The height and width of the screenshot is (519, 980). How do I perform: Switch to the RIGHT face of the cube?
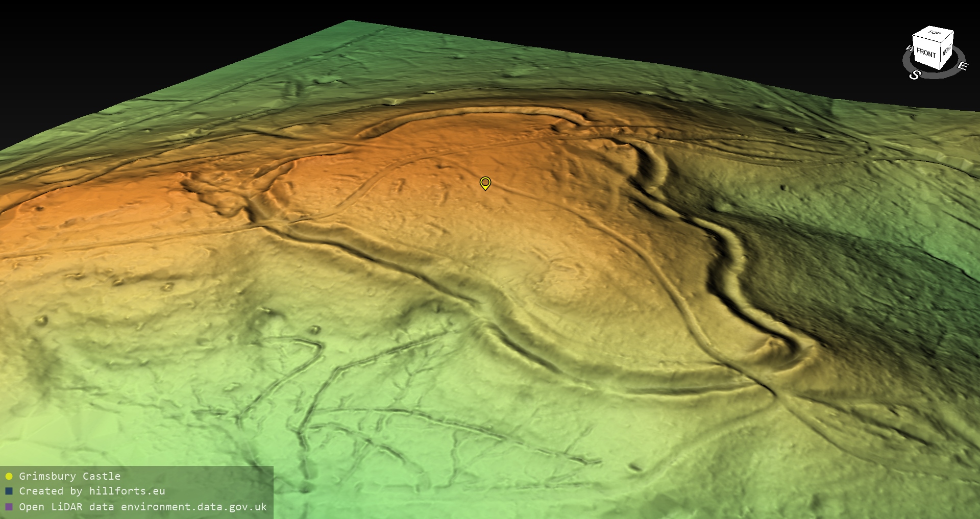click(x=947, y=51)
